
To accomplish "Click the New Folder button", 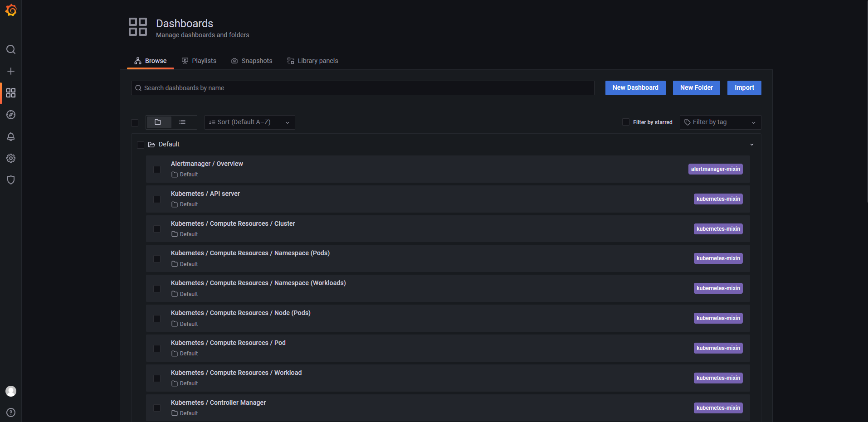I will (x=697, y=88).
